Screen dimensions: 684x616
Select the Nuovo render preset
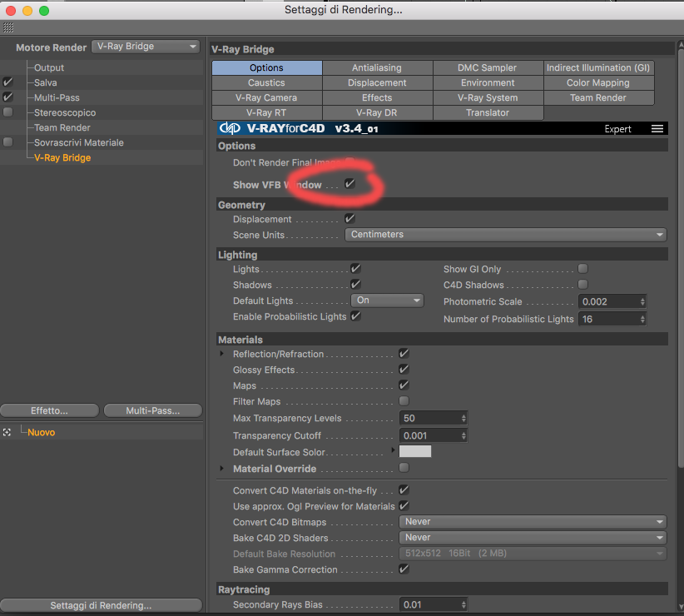(x=42, y=432)
